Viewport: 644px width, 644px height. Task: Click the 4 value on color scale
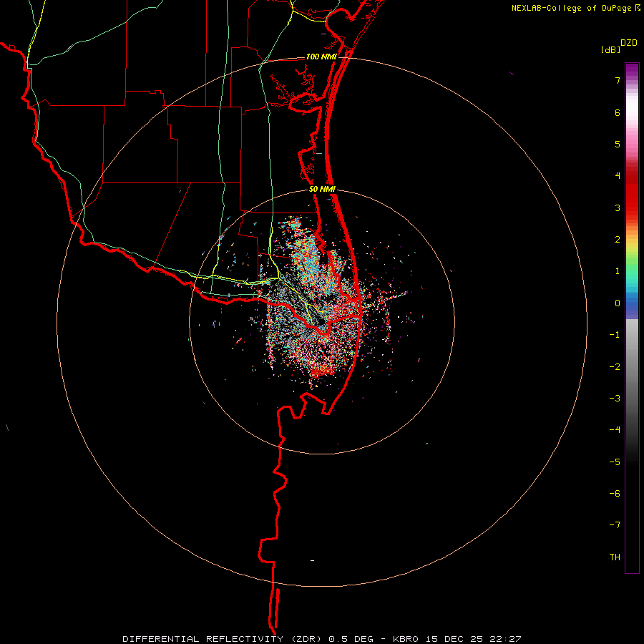click(x=618, y=176)
